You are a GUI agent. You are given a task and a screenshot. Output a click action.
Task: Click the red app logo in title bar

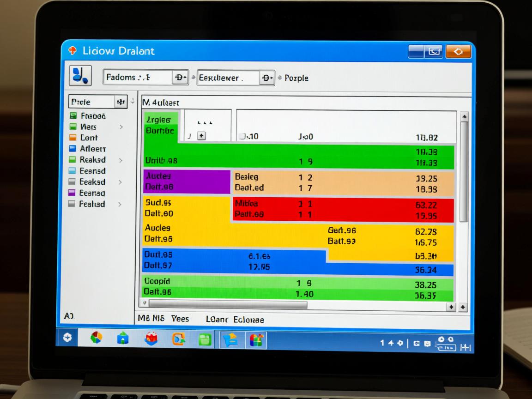click(x=72, y=51)
